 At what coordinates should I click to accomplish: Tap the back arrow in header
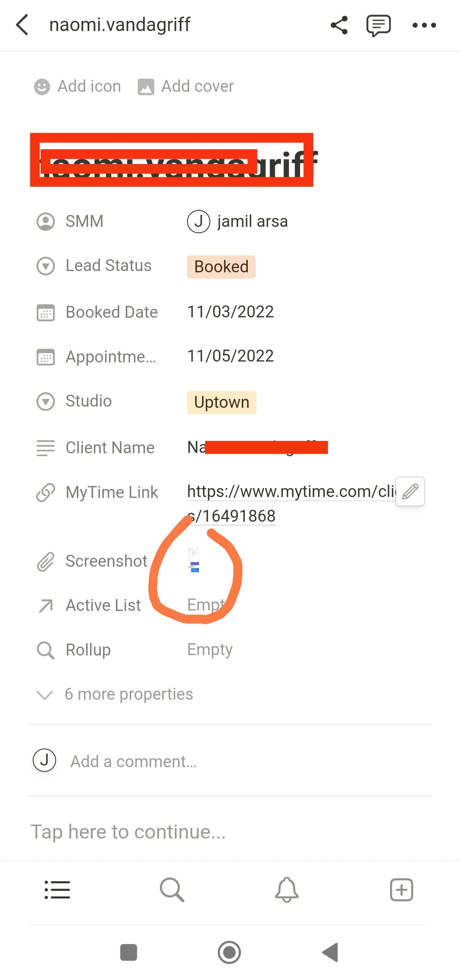(23, 25)
